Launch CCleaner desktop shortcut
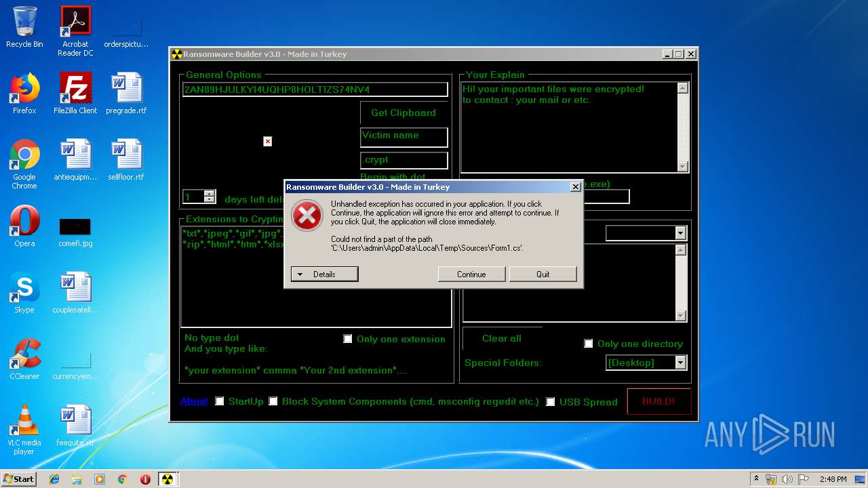Screen dimensions: 868x488 [x=24, y=359]
